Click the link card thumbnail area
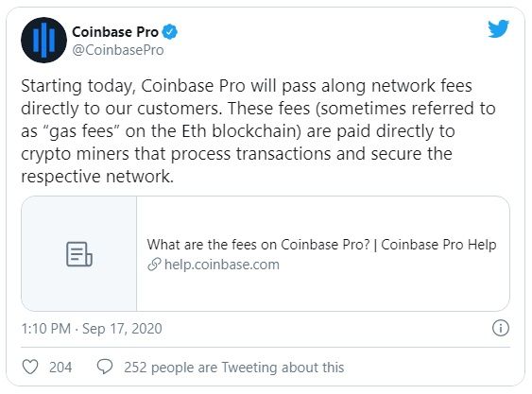This screenshot has width=532, height=394. click(79, 253)
